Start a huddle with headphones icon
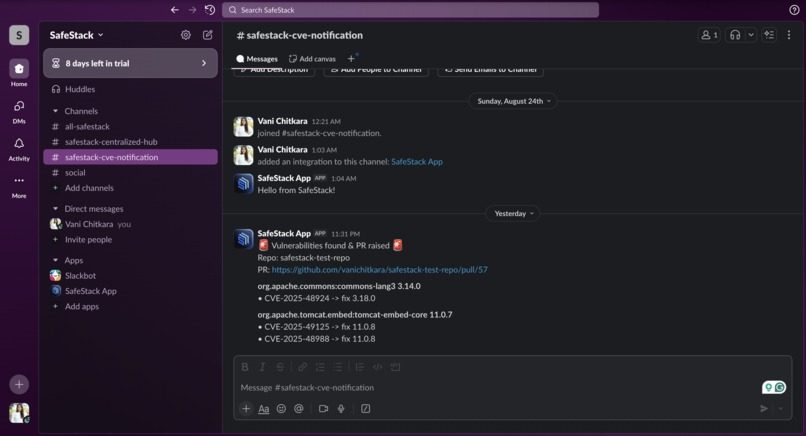Viewport: 806px width, 436px height. point(735,35)
